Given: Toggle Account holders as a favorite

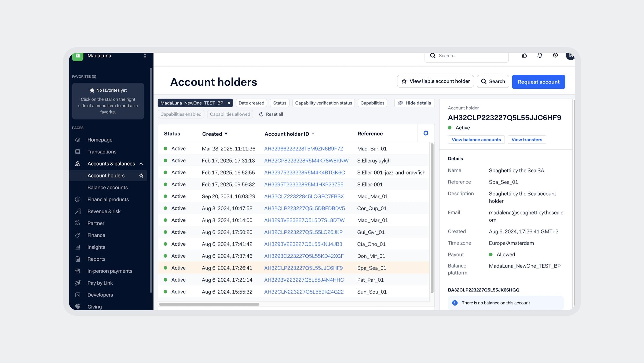Looking at the screenshot, I should tap(141, 175).
